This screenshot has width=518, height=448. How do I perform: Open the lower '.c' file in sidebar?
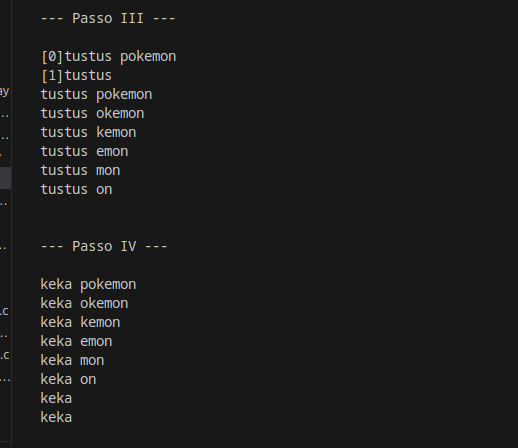pos(5,355)
